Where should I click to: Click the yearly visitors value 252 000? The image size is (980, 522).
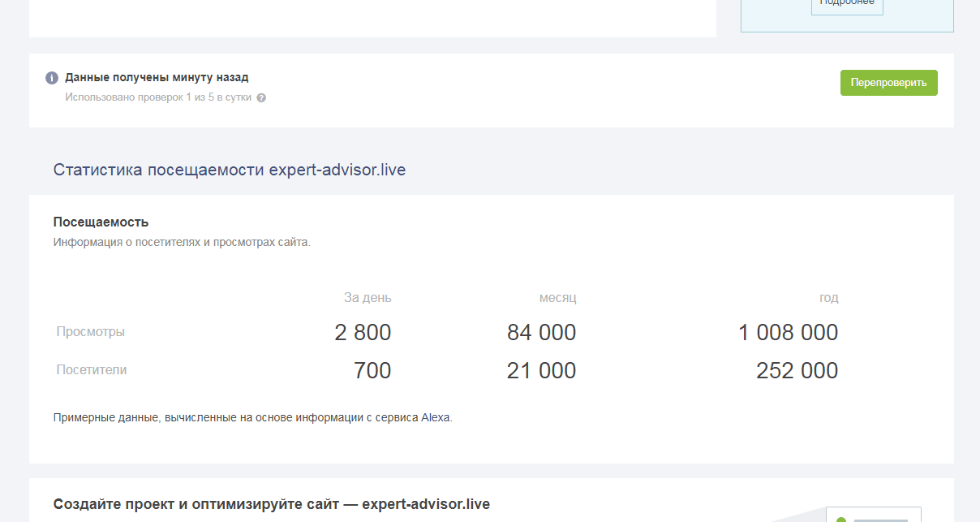797,371
